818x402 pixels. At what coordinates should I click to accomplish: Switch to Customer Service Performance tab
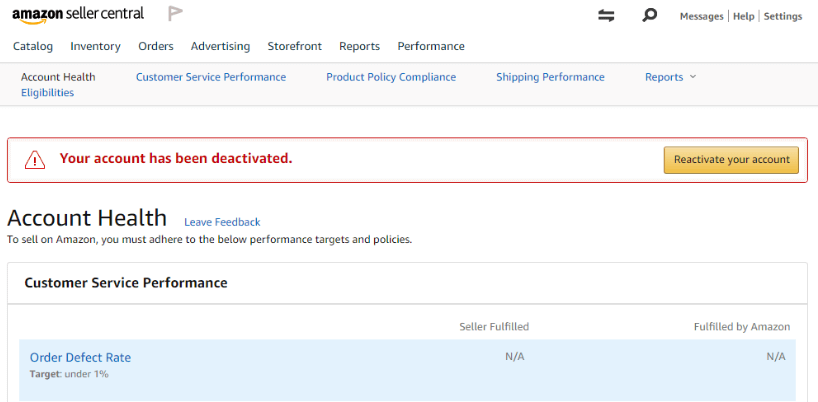pyautogui.click(x=211, y=77)
